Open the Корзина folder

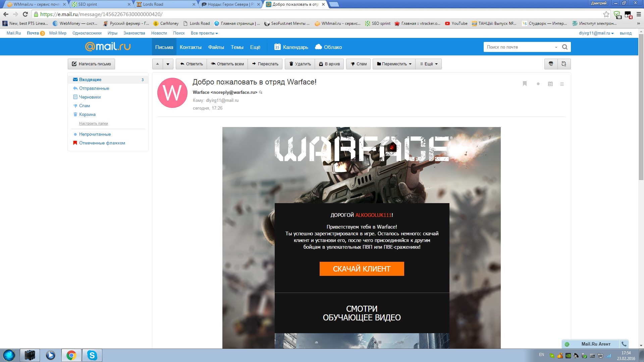[87, 114]
